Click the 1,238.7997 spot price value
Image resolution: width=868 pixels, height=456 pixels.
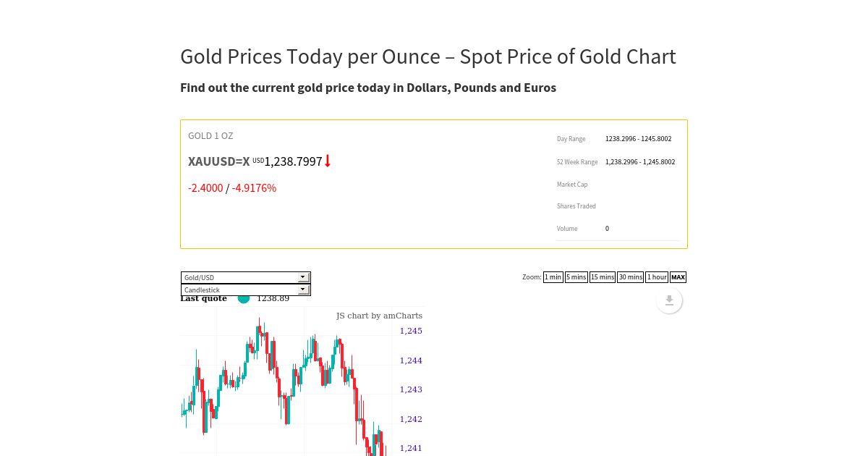293,161
